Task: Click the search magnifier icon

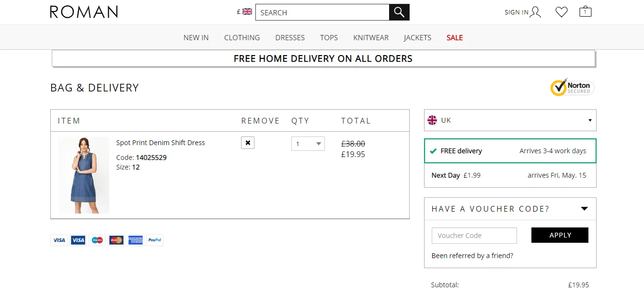Action: coord(399,12)
